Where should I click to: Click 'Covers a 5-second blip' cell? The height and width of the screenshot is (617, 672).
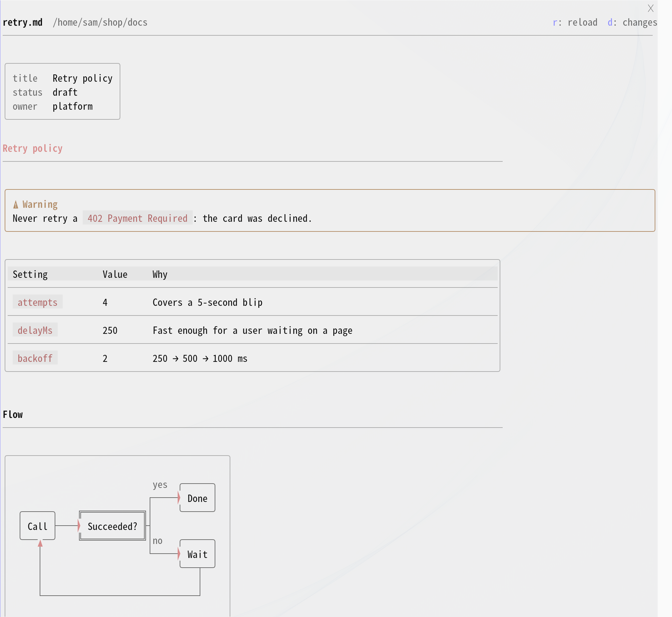click(208, 302)
